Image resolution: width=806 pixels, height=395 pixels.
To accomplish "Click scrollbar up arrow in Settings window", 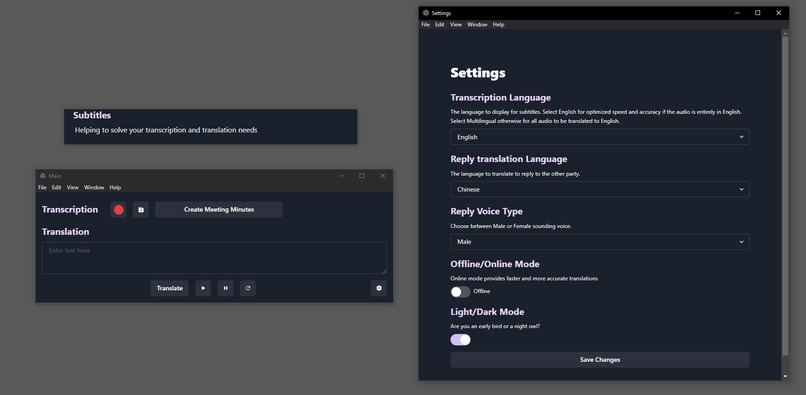I will coord(785,32).
